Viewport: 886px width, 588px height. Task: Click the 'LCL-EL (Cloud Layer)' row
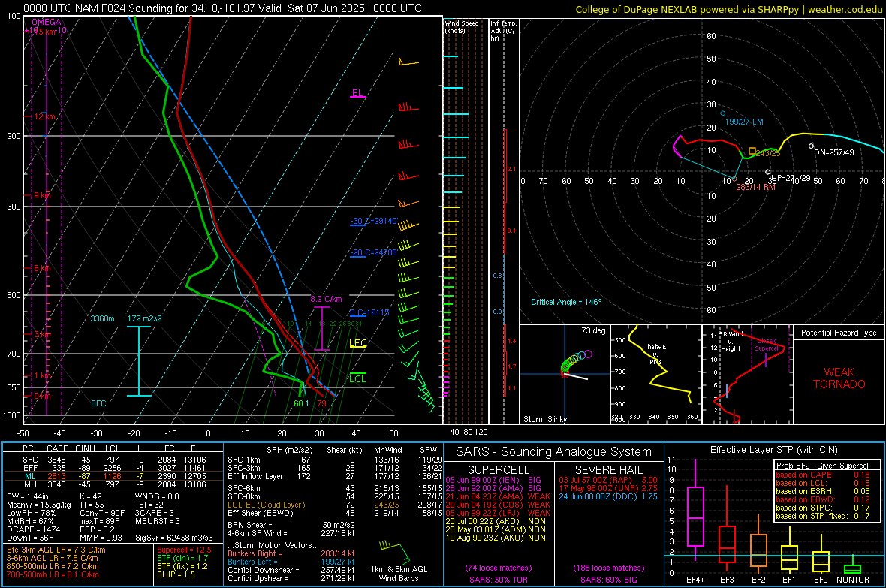coord(335,505)
